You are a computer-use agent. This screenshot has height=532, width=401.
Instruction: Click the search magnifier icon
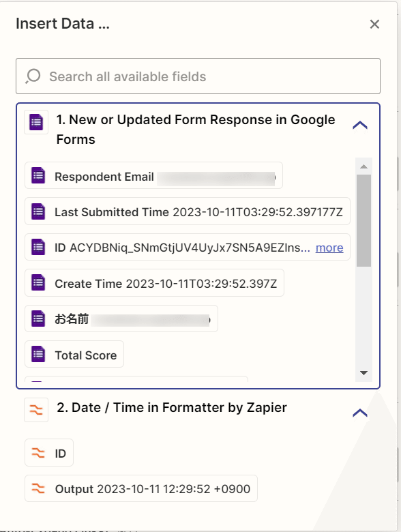(x=33, y=76)
